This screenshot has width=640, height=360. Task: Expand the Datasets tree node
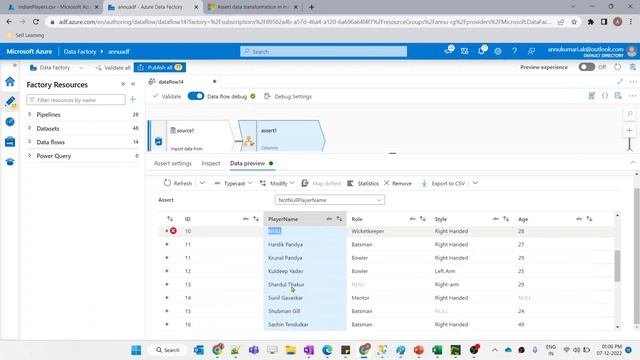[x=29, y=128]
